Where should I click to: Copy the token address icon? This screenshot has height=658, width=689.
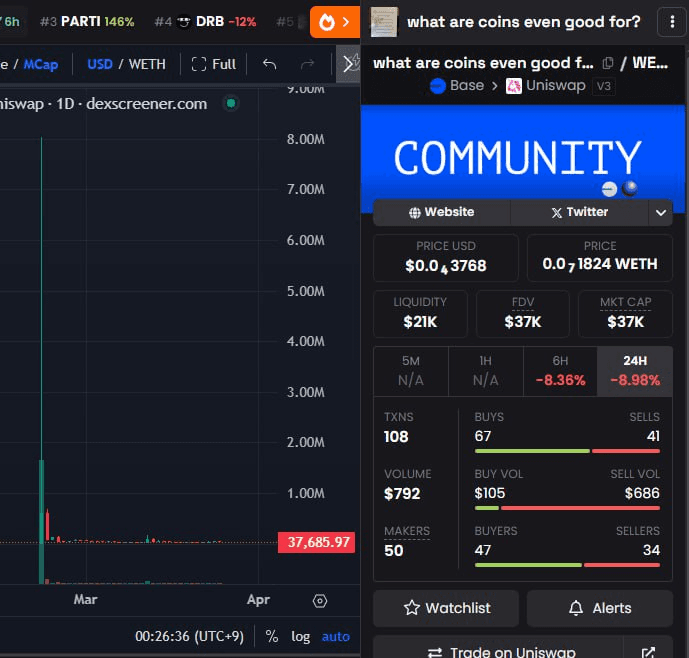608,63
